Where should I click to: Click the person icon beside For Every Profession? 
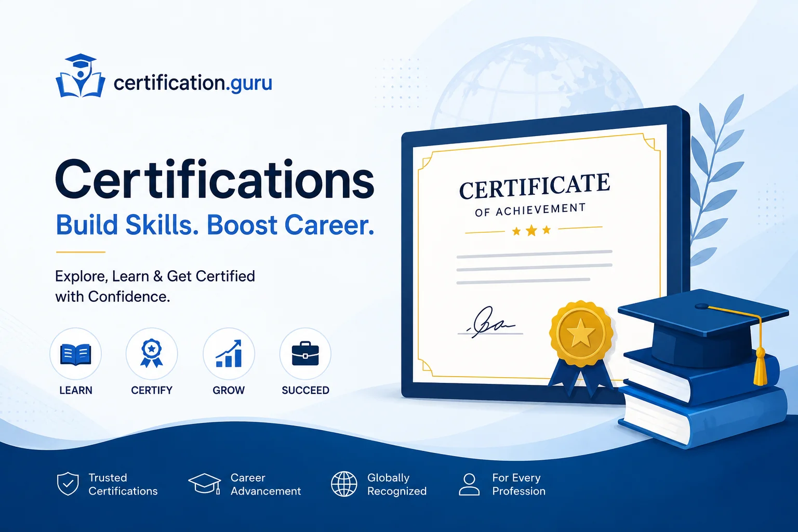(x=469, y=484)
